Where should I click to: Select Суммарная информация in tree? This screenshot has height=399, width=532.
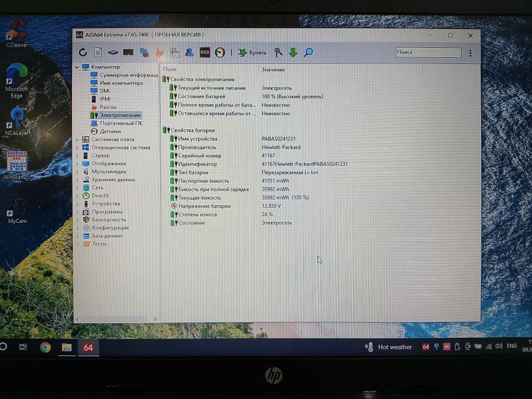124,75
